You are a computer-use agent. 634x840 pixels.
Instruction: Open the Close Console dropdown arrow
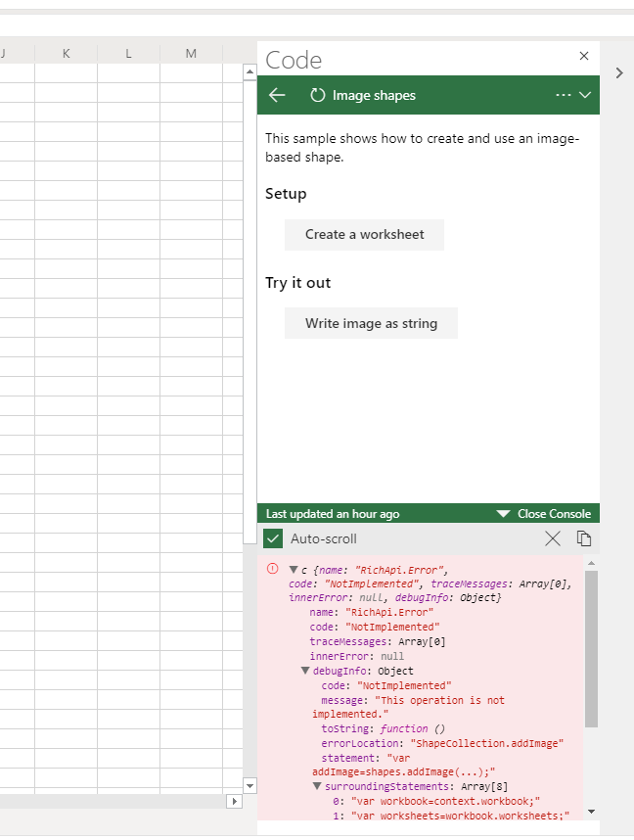point(503,513)
